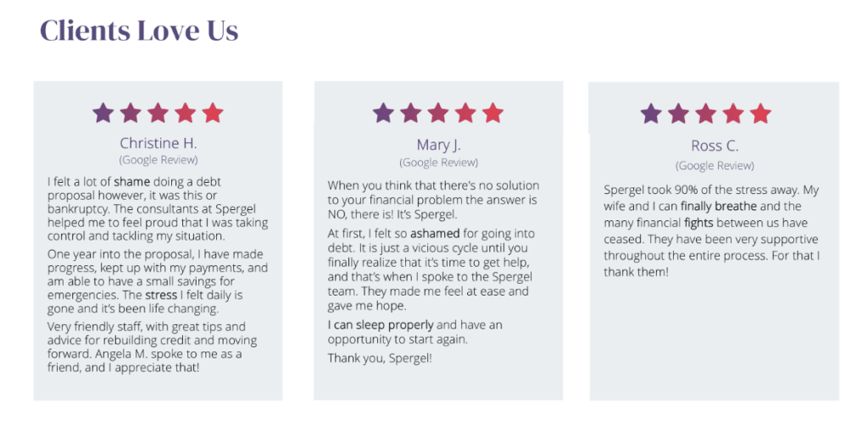Screen dimensions: 868x426
Task: Click the first star in Christine H.'s rating
Action: (103, 113)
